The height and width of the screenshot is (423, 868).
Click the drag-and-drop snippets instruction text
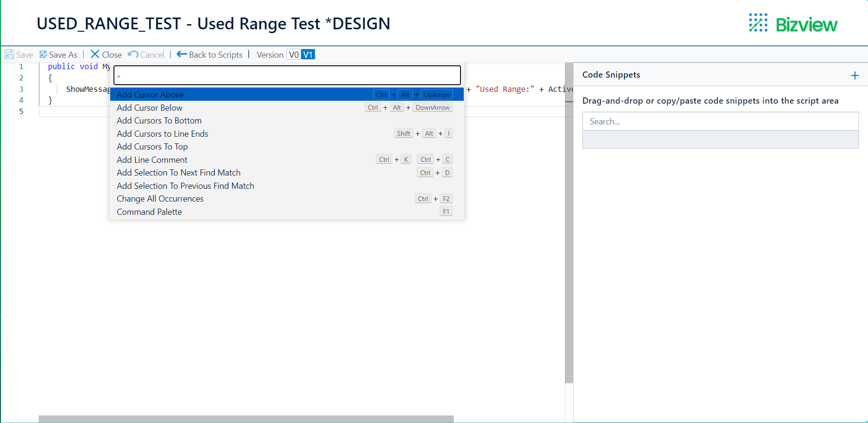click(710, 101)
